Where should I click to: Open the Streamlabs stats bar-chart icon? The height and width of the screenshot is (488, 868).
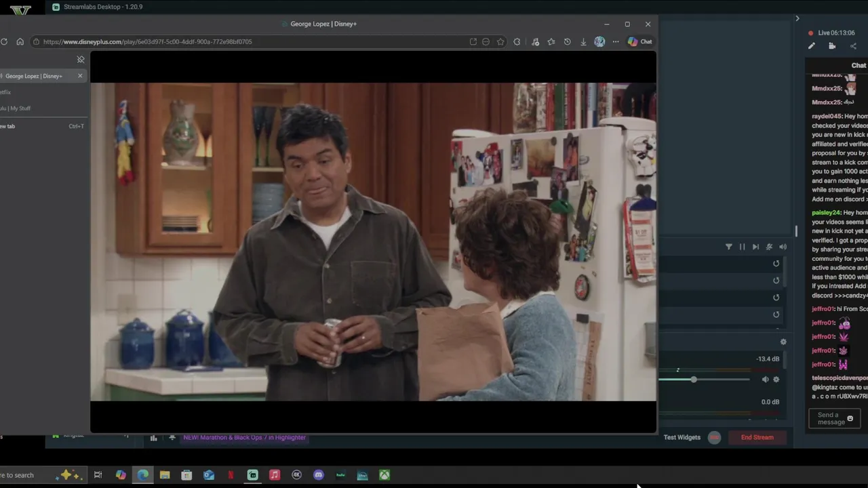tap(153, 438)
